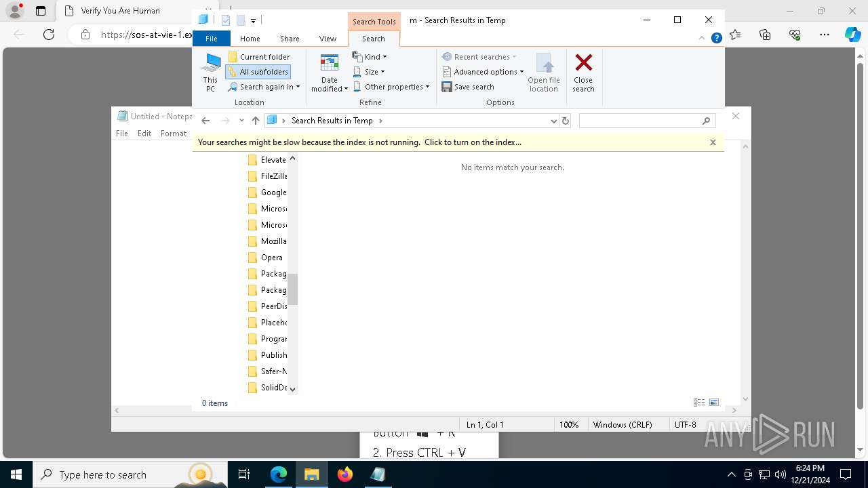
Task: Open Advanced options dropdown
Action: (x=484, y=72)
